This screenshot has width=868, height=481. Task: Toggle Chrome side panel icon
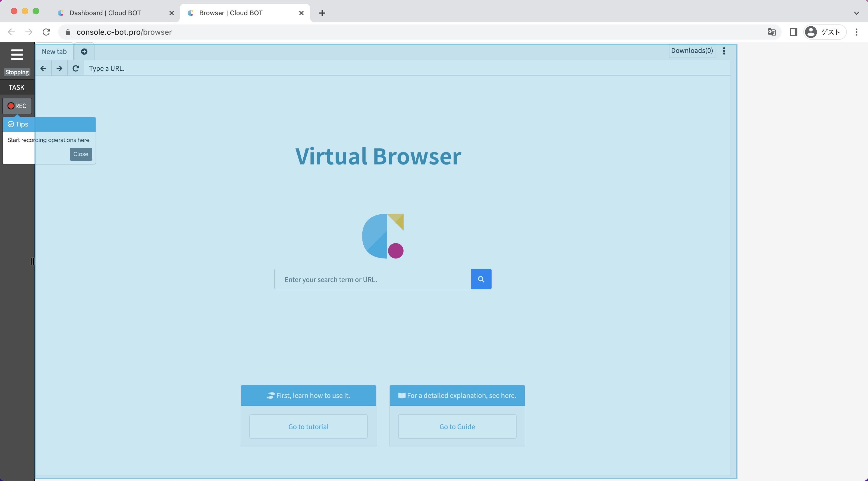coord(793,32)
